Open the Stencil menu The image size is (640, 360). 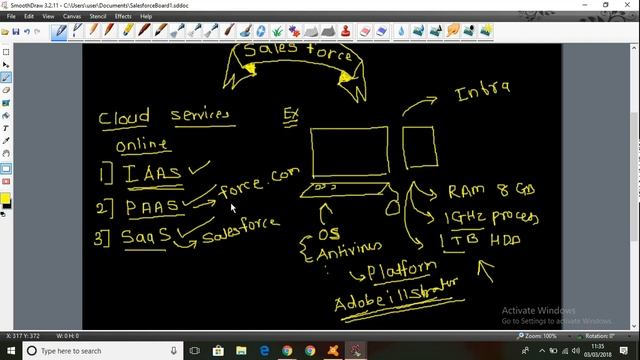[98, 16]
